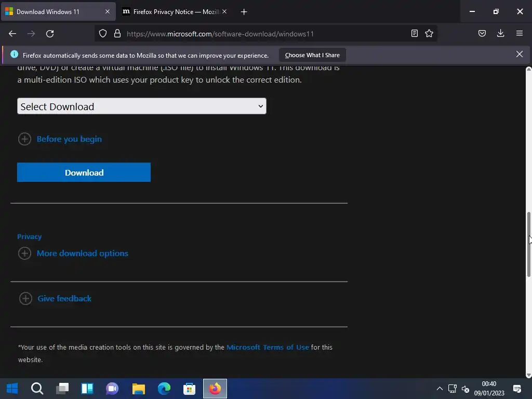The height and width of the screenshot is (399, 532).
Task: Dismiss the Firefox data notification bar
Action: (x=520, y=54)
